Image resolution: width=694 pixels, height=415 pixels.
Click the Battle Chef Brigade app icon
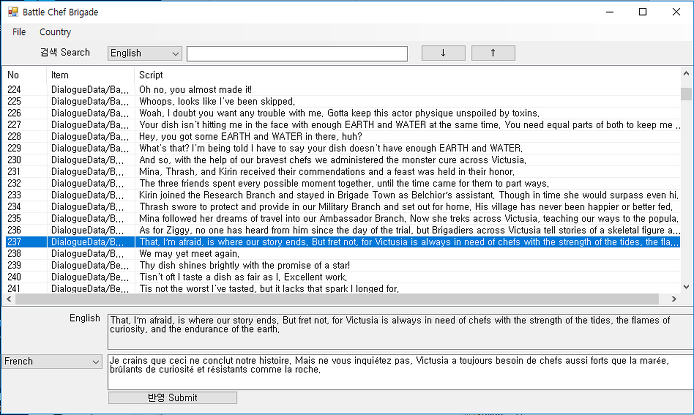[x=13, y=12]
